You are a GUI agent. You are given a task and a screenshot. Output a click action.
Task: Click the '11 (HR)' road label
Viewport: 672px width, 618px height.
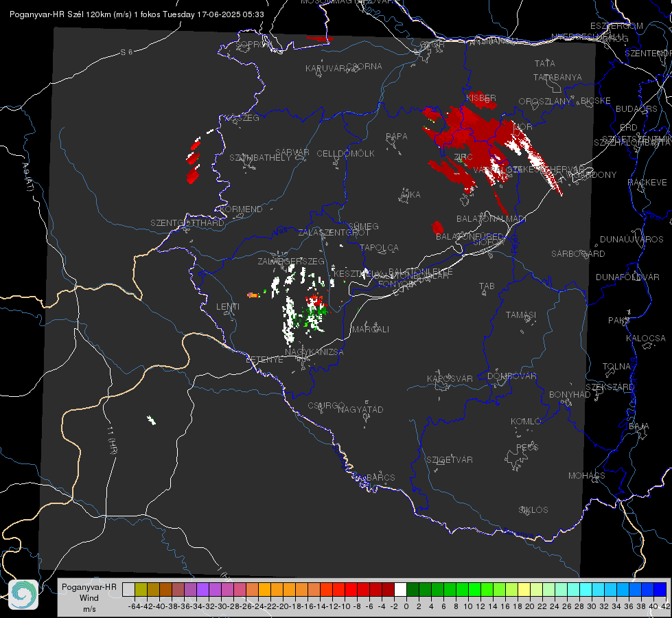[x=111, y=440]
